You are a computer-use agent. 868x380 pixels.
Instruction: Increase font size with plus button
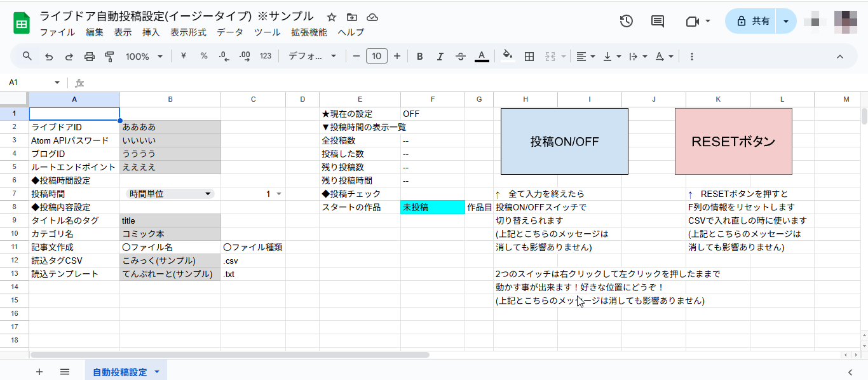(x=397, y=56)
